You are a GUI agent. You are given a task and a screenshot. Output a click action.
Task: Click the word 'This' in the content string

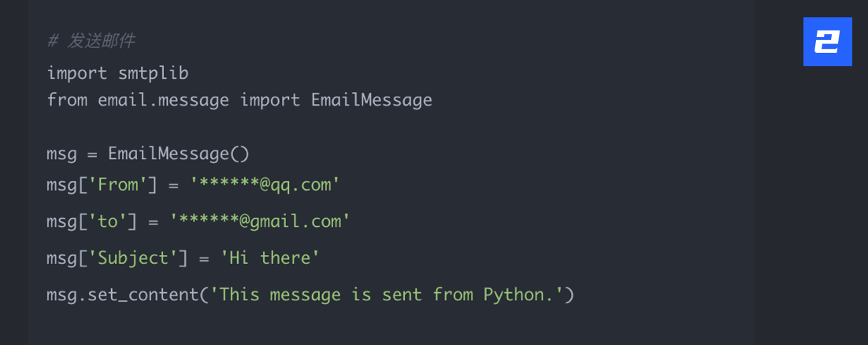tap(239, 295)
